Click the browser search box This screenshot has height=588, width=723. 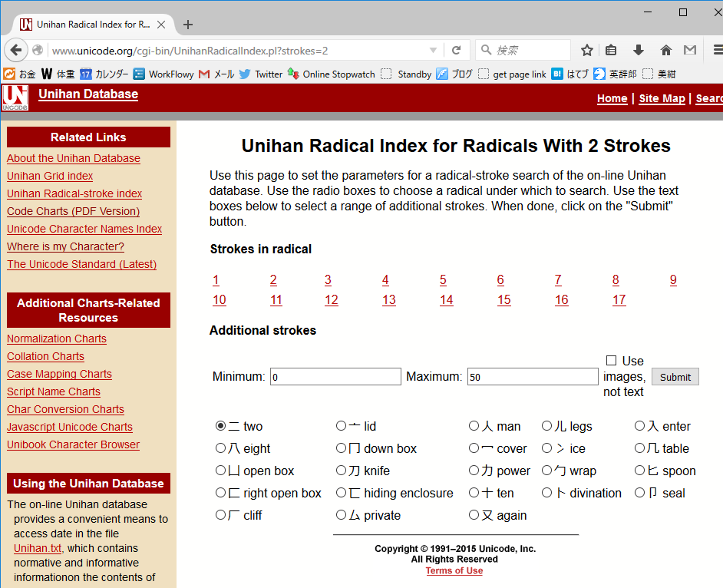coord(523,50)
